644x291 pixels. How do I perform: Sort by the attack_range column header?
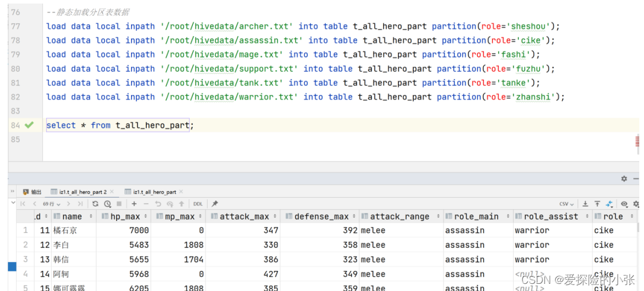pos(401,217)
